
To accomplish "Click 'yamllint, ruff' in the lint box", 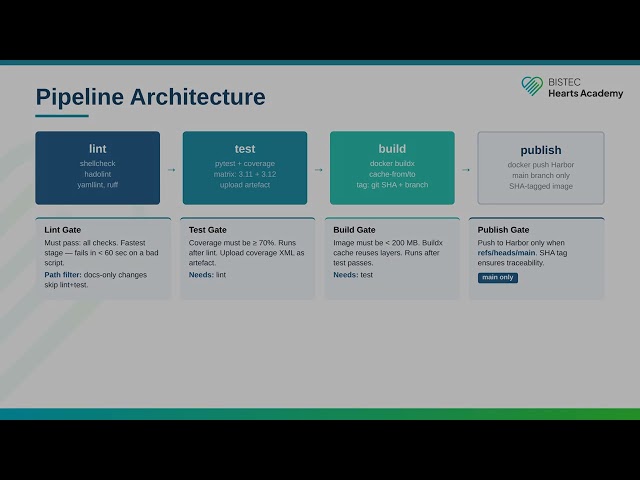I will (98, 184).
